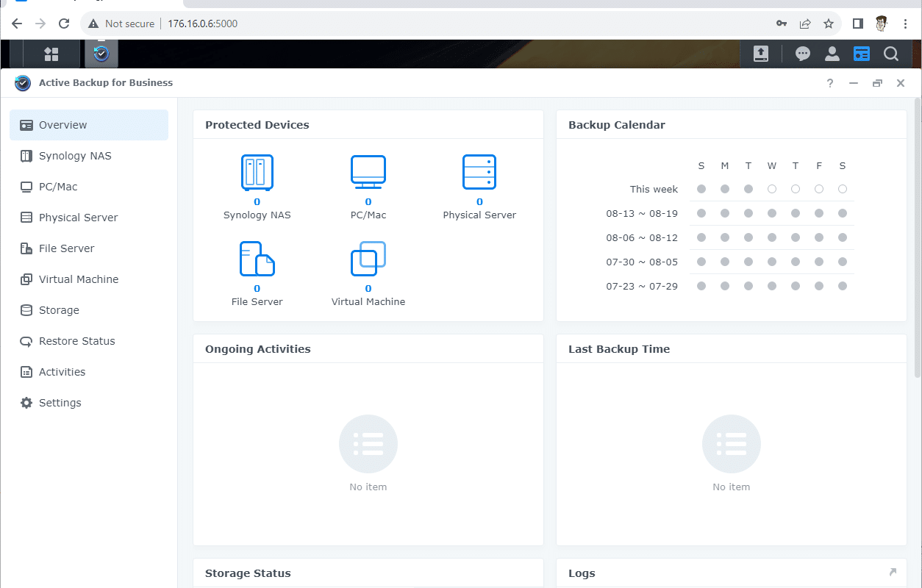Click the browser reload icon
The image size is (922, 588).
[64, 24]
